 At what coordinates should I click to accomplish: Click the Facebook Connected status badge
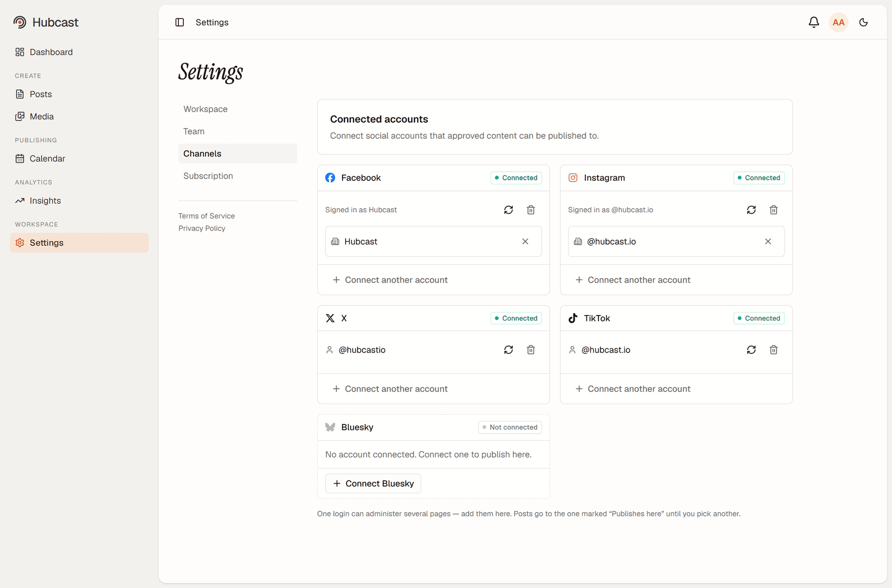pyautogui.click(x=516, y=178)
